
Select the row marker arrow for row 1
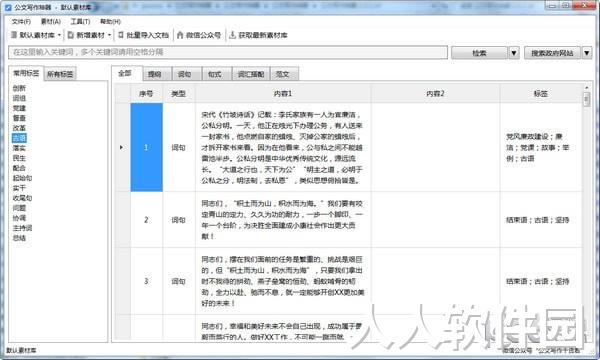click(121, 147)
